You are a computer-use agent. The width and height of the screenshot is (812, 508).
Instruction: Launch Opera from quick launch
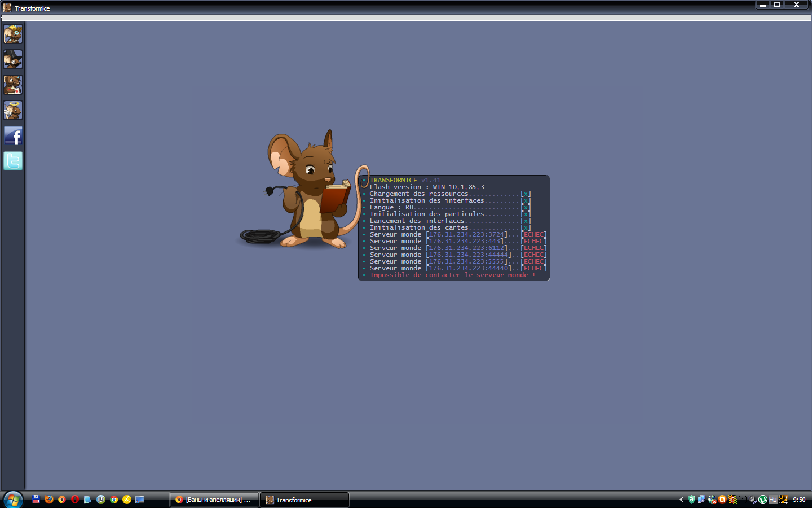[75, 500]
